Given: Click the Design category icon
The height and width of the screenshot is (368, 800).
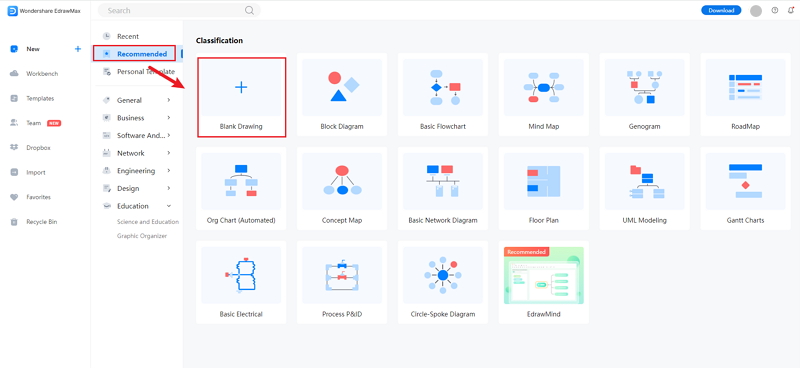Looking at the screenshot, I should pos(107,188).
